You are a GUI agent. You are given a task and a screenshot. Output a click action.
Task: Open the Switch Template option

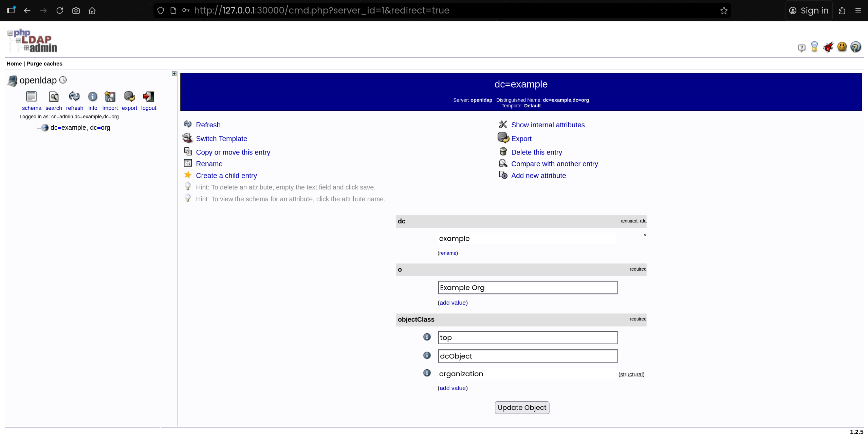coord(221,139)
